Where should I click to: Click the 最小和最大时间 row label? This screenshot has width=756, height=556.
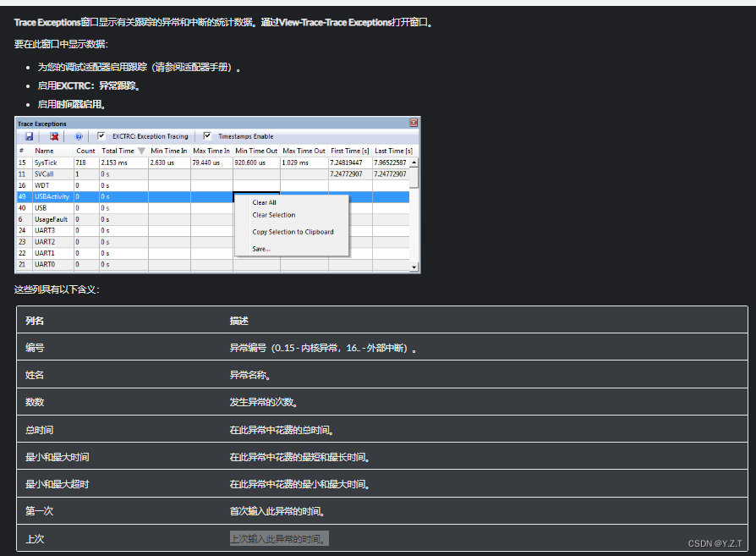58,457
